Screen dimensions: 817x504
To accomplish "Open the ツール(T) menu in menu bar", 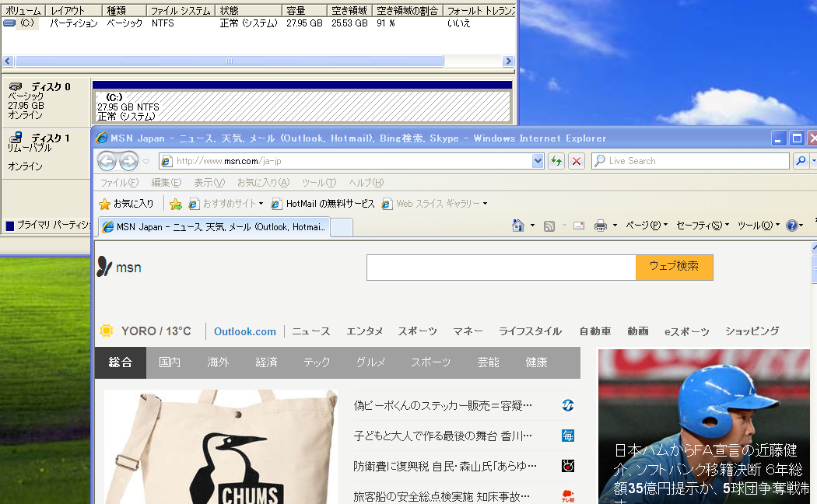I will [319, 182].
